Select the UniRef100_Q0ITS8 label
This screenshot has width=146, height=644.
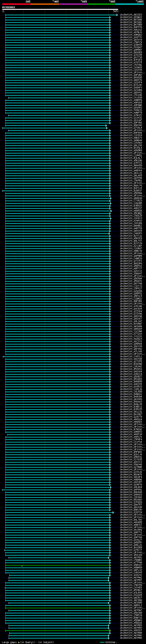pyautogui.click(x=131, y=58)
